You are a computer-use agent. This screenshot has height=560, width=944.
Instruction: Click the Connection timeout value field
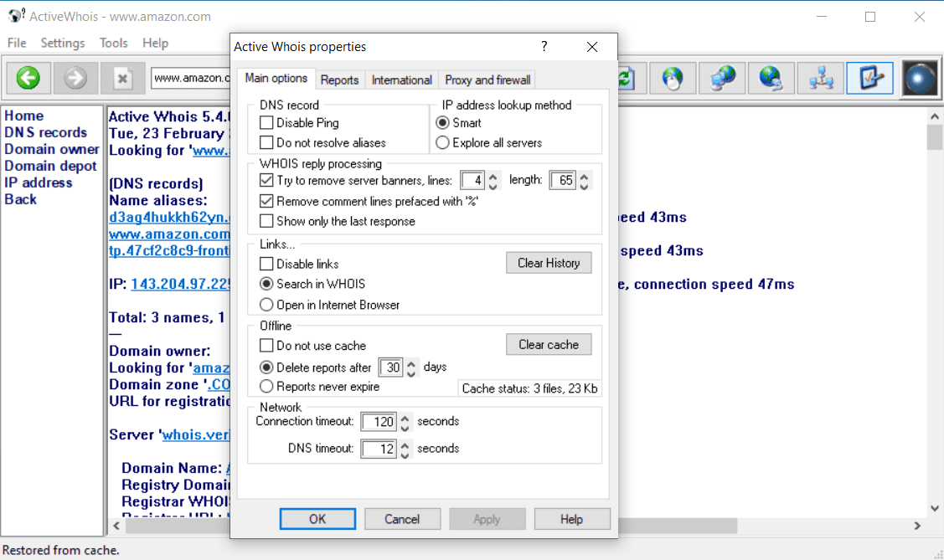[379, 422]
